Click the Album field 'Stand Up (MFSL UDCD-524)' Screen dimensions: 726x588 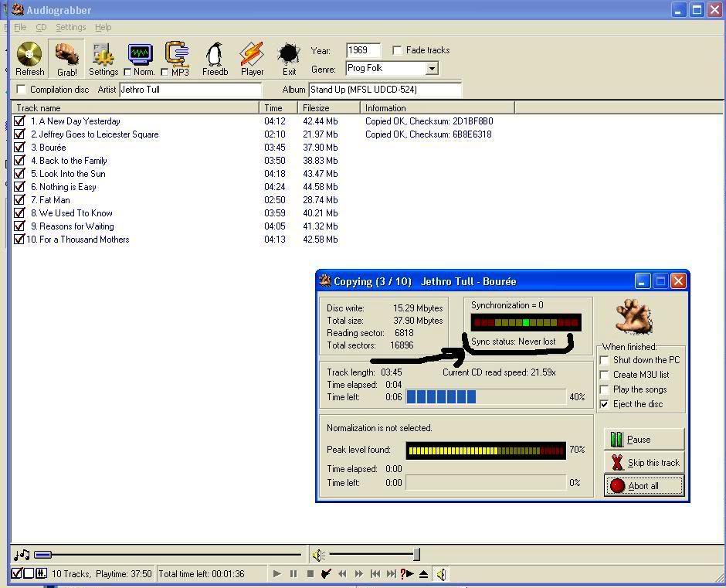point(385,90)
